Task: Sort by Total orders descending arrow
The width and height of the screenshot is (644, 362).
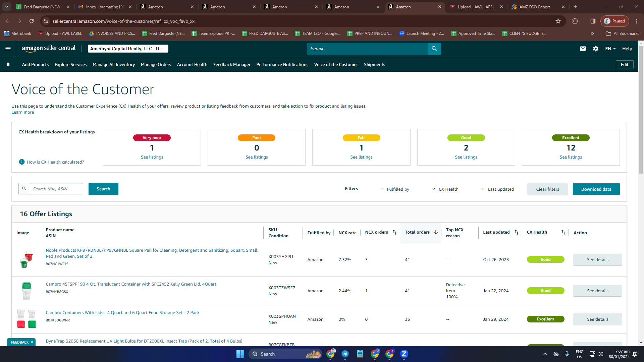Action: [436, 232]
